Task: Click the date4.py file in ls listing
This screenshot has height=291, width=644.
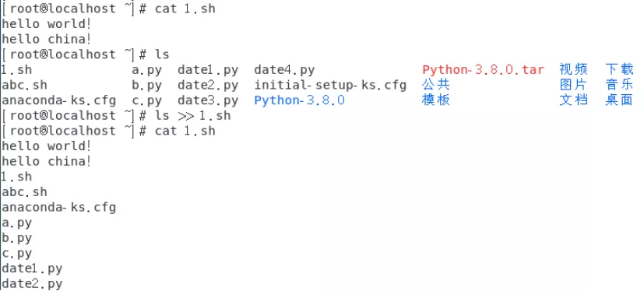Action: (x=285, y=70)
